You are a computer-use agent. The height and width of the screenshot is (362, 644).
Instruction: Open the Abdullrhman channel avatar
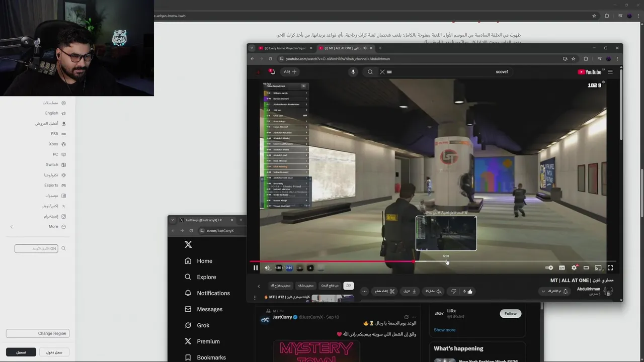[608, 291]
